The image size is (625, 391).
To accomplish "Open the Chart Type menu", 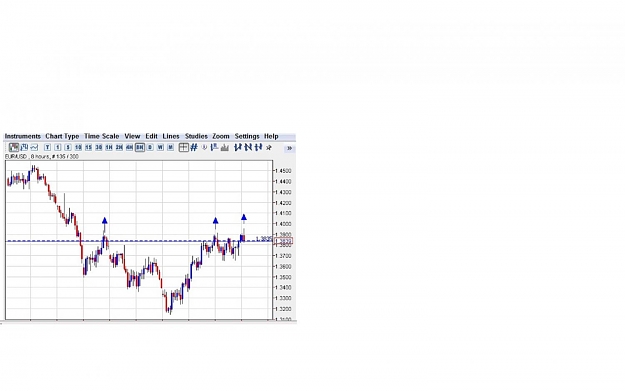I will (62, 136).
